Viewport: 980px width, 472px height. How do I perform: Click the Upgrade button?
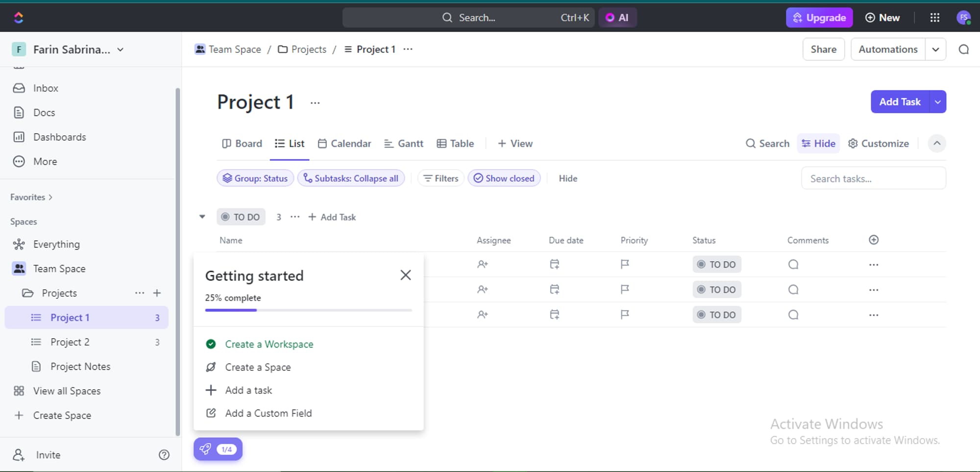pyautogui.click(x=819, y=17)
